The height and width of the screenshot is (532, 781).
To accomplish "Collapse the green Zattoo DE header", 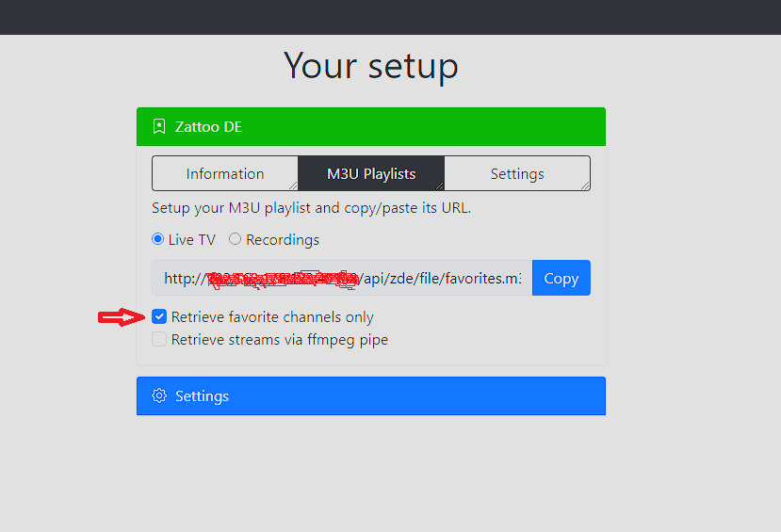I will point(371,126).
